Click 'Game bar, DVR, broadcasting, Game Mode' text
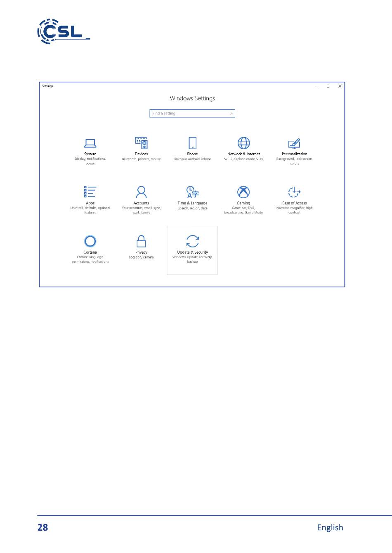Viewport: 392px width, 553px height. (x=243, y=210)
